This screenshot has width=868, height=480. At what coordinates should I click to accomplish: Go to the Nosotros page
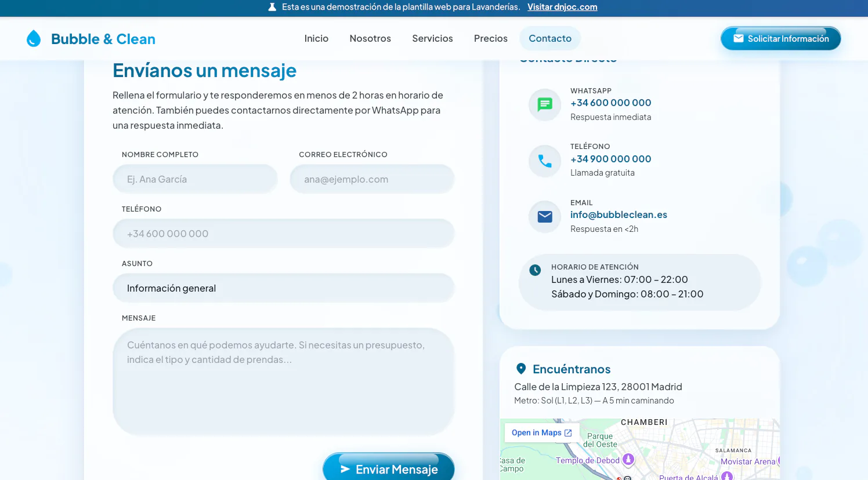click(370, 38)
